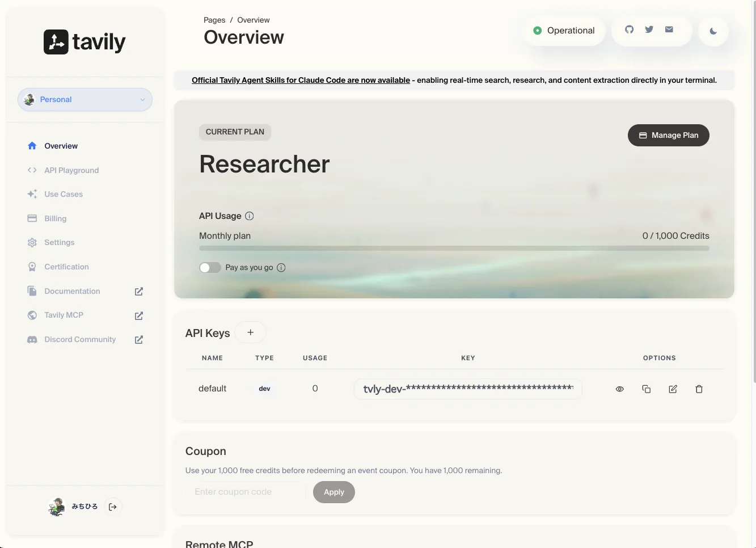Open Certification page
The width and height of the screenshot is (756, 548).
[x=66, y=267]
